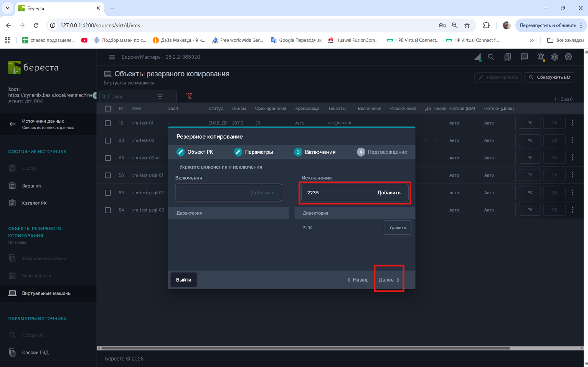Click Далее to proceed
The height and width of the screenshot is (367, 588).
(x=389, y=280)
